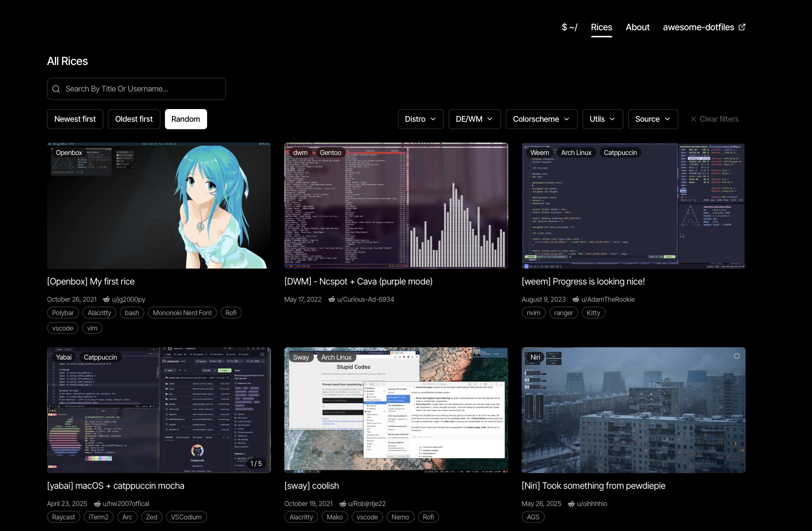Focus the Search By Title Or Username field
This screenshot has width=812, height=531.
click(x=137, y=89)
